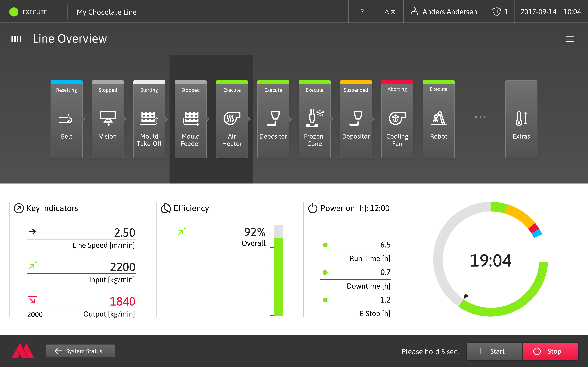Click the Run Time status dot
This screenshot has width=588, height=367.
(x=325, y=245)
